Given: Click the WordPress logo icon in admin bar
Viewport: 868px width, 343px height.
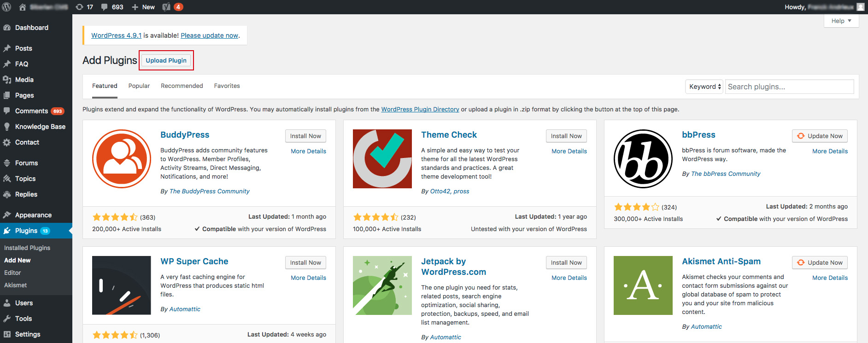Looking at the screenshot, I should [7, 7].
